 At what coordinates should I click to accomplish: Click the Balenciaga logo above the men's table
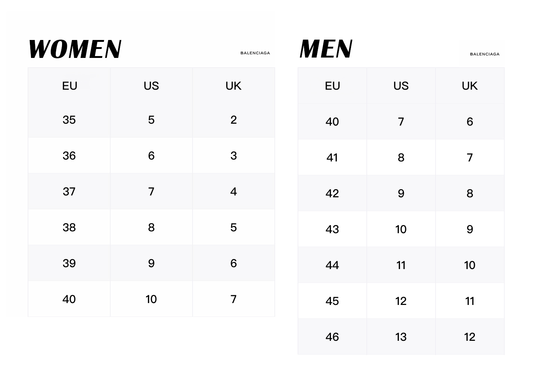[485, 54]
